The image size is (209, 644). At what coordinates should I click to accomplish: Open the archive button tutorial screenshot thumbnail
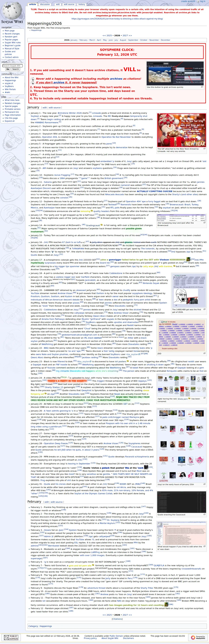click(x=175, y=73)
